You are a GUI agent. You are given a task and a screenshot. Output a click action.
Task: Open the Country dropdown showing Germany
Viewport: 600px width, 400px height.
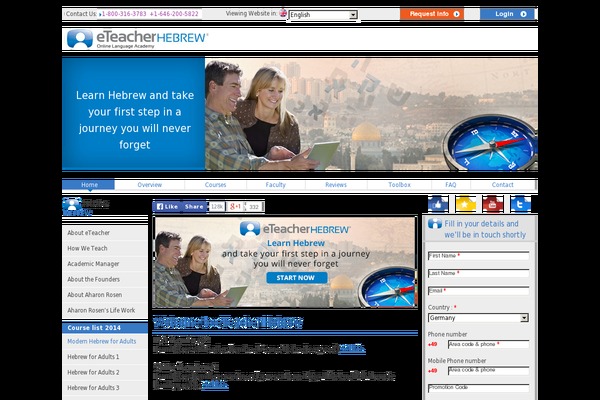[x=478, y=318]
